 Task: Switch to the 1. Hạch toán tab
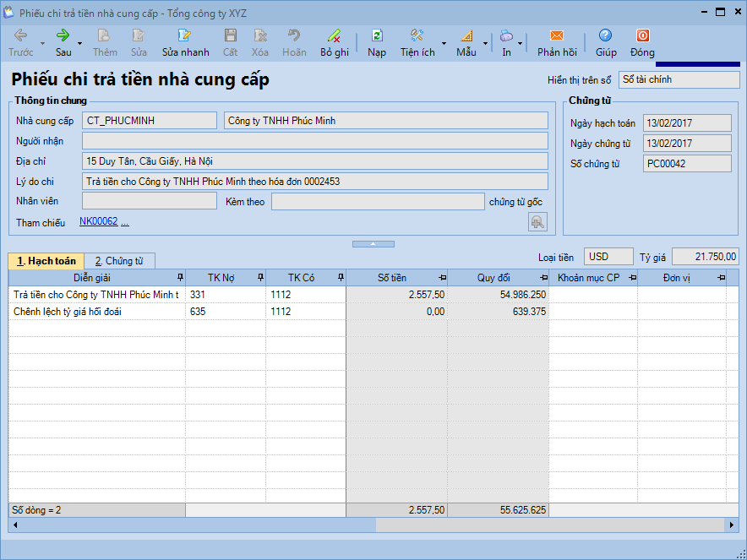click(46, 261)
